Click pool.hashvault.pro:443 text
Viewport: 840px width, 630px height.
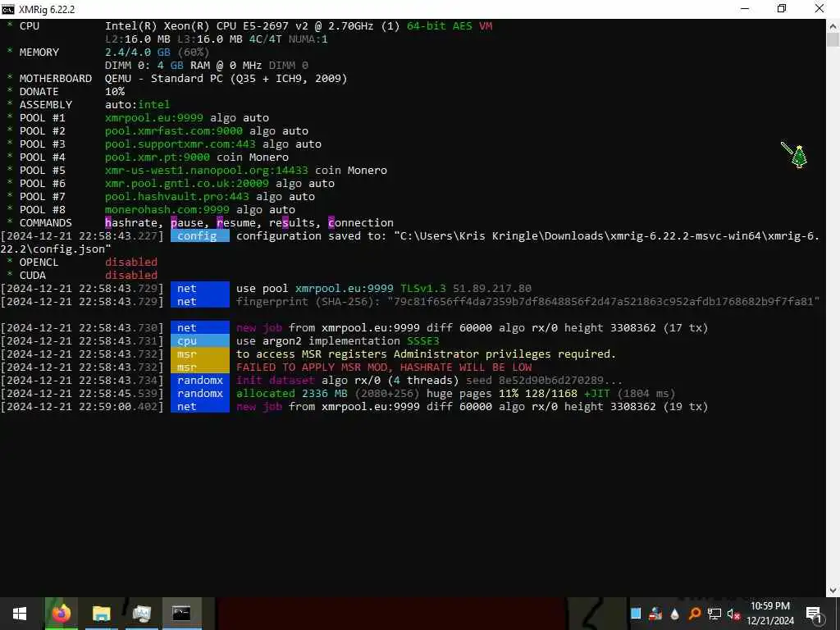[177, 197]
